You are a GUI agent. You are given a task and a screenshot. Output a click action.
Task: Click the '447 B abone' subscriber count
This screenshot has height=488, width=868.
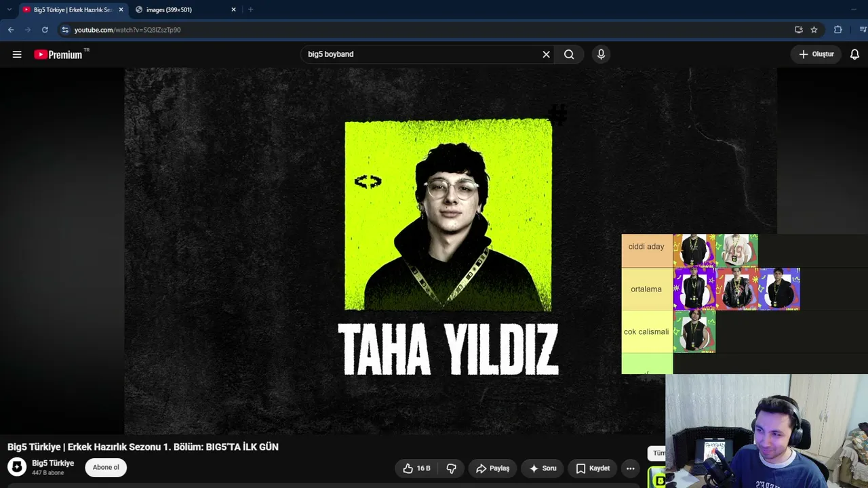pos(48,473)
